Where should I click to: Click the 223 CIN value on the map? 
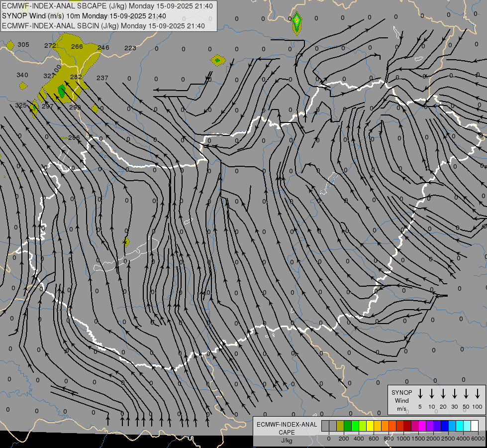point(130,48)
